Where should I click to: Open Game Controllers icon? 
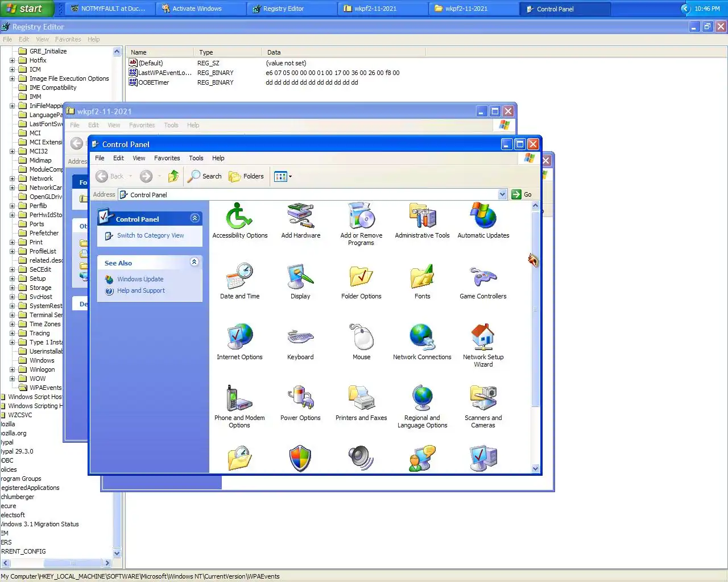click(483, 281)
